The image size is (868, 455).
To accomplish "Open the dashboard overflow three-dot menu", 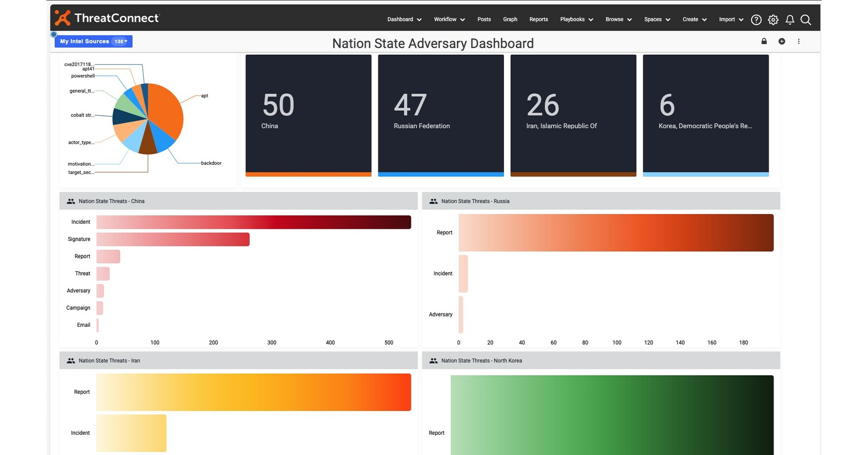I will 799,41.
